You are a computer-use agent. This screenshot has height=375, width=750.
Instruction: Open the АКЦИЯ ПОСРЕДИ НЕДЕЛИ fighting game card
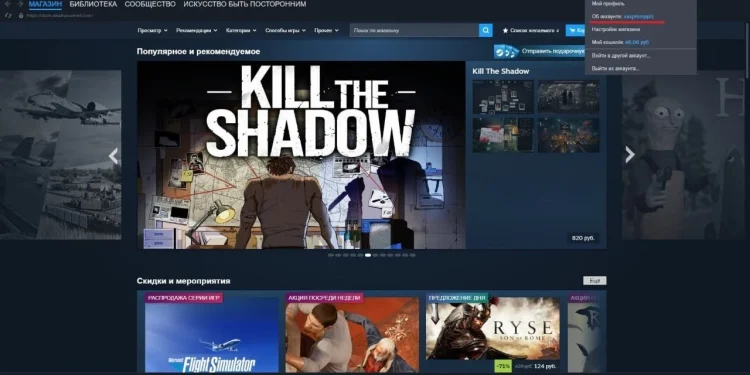tap(353, 334)
